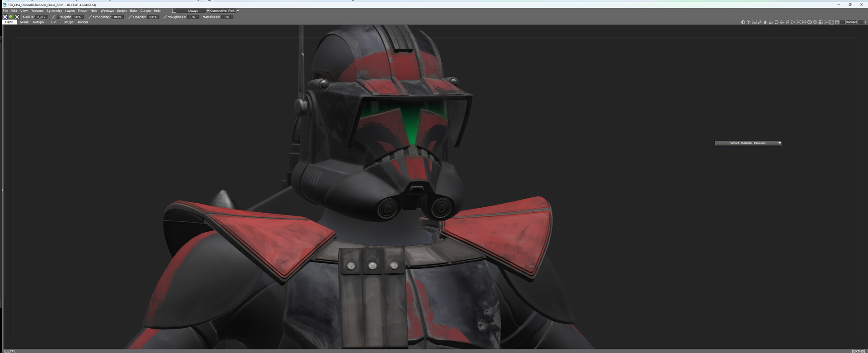
Task: Toggle the lock icon beside Depth
Action: tap(58, 17)
